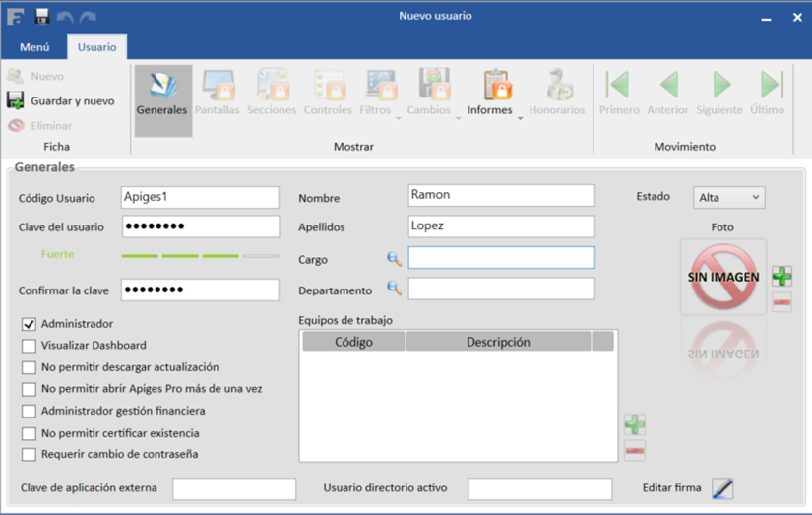Viewport: 812px width, 515px height.
Task: Click into the Cargo text field
Action: tap(501, 258)
